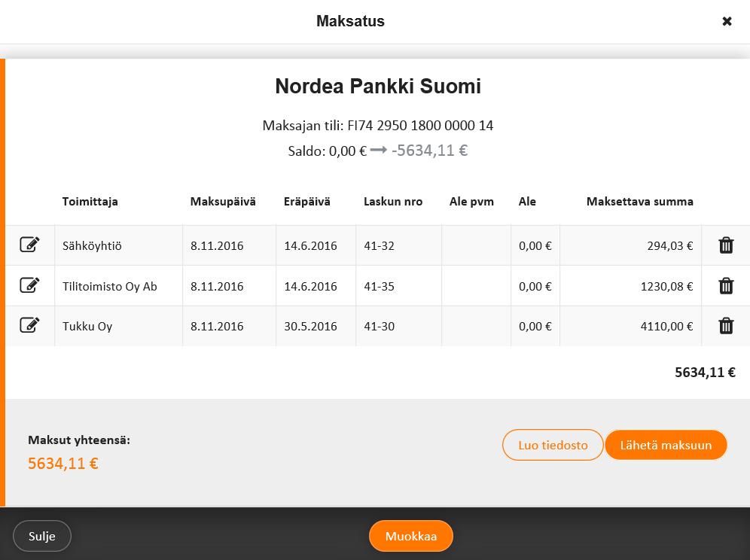Edit the Sähköyhtiö payment row

29,245
